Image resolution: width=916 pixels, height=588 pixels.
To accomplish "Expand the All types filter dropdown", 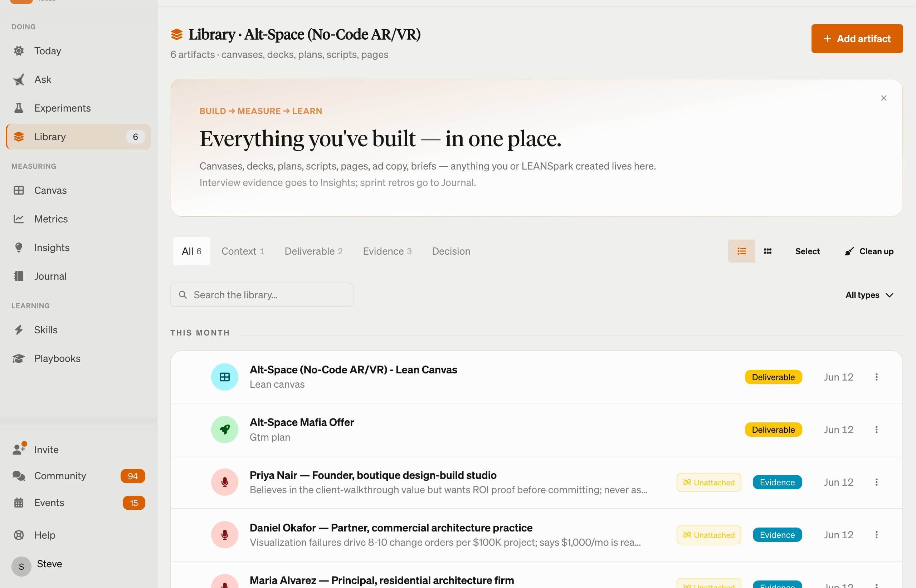I will tap(869, 295).
